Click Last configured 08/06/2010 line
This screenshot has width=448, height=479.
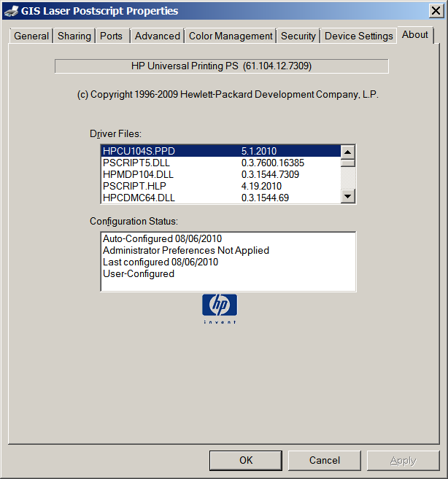[161, 262]
